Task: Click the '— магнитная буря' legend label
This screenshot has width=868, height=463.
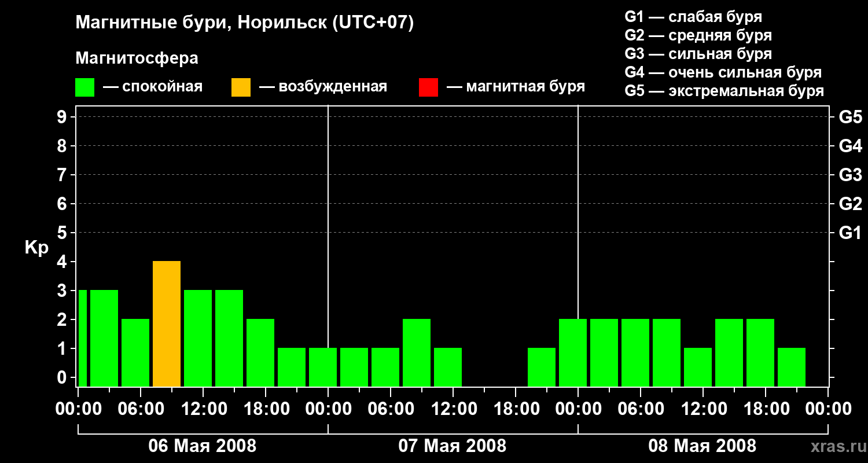Action: click(516, 87)
